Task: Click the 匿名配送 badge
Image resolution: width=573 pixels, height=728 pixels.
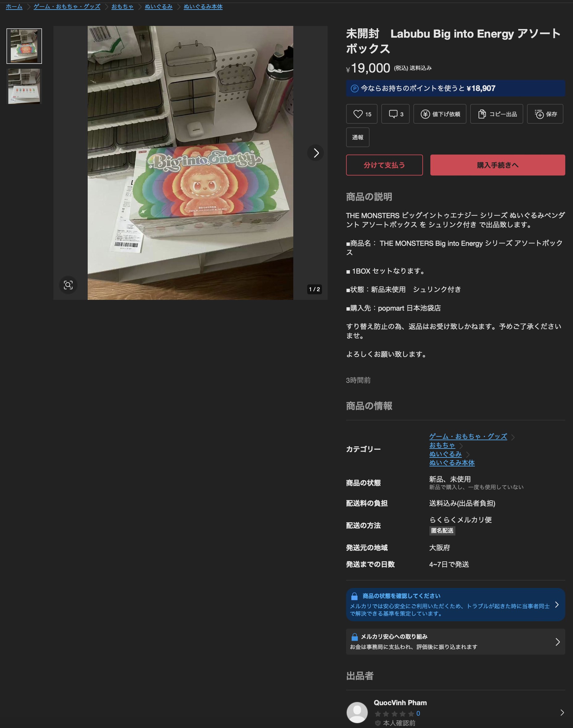Action: coord(442,531)
